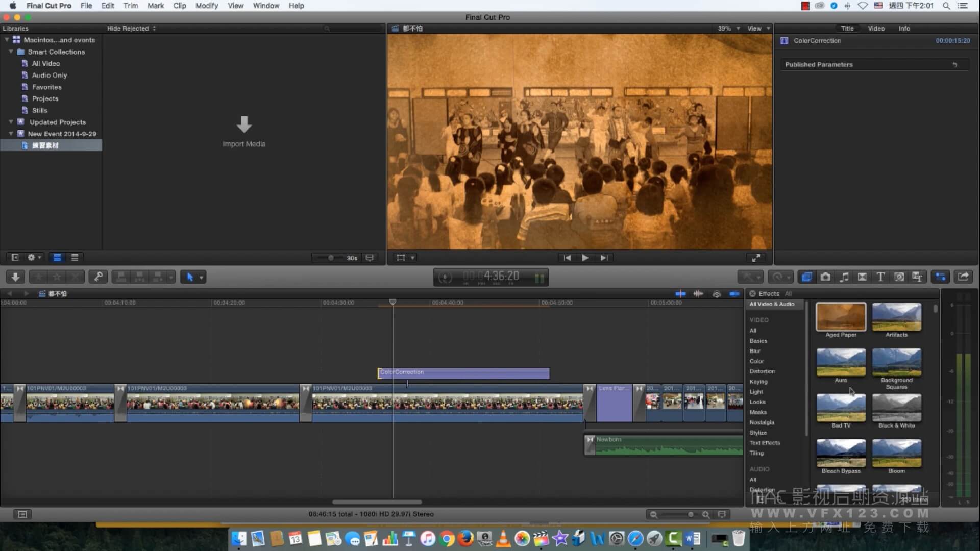The width and height of the screenshot is (980, 551).
Task: Select the Keying effects category
Action: click(758, 382)
